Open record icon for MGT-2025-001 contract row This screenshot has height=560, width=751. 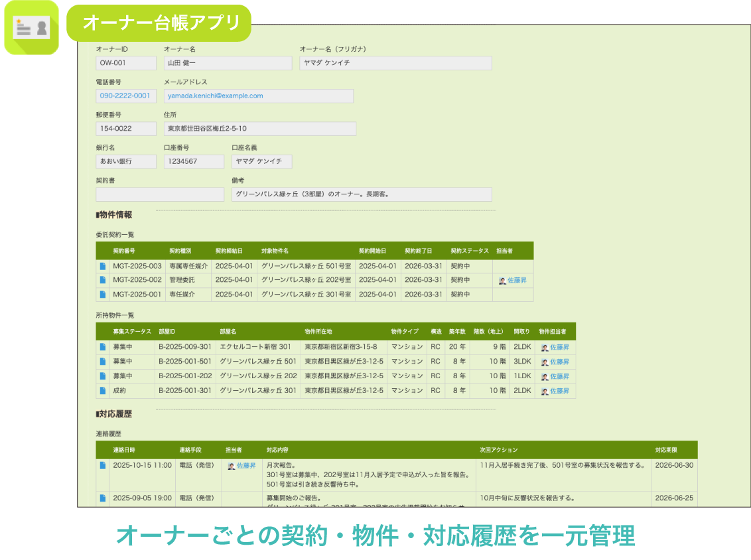click(x=102, y=294)
